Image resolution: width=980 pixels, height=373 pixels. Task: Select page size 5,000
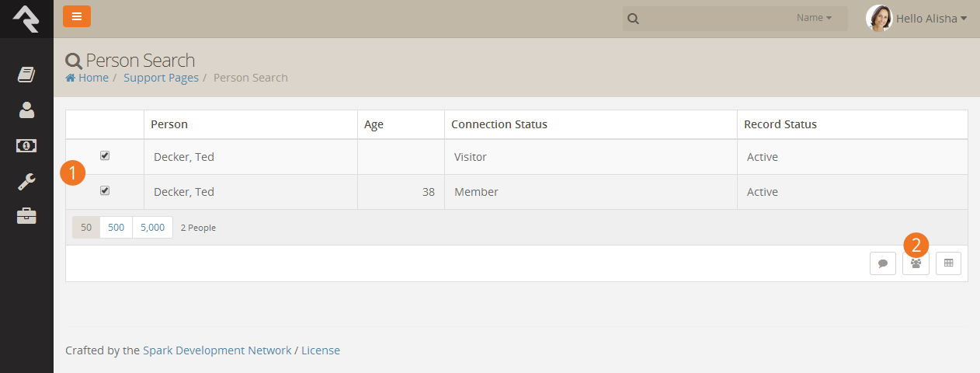152,228
